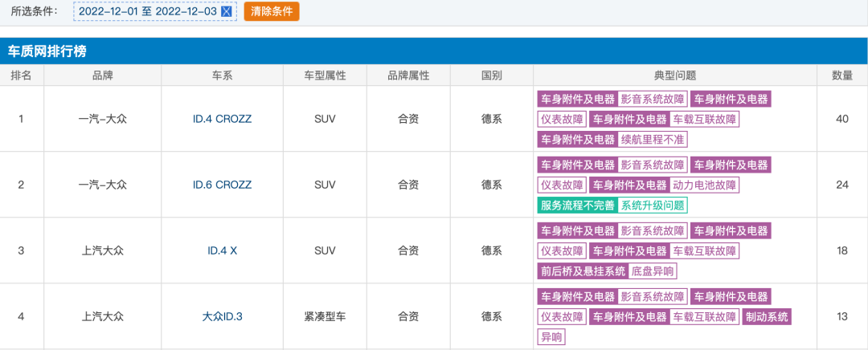Click the 上汽大众 brand cell in ID.4 X row
This screenshot has width=868, height=350.
click(x=102, y=250)
